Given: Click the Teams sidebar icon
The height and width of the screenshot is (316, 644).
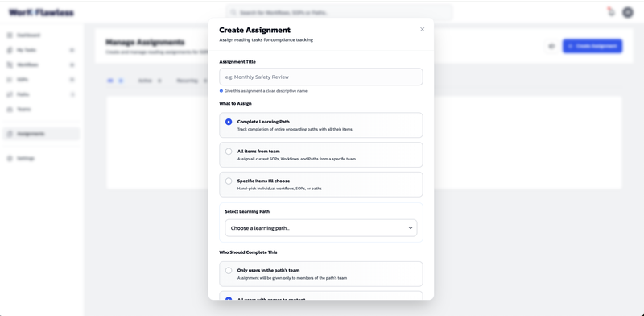Looking at the screenshot, I should (x=10, y=110).
